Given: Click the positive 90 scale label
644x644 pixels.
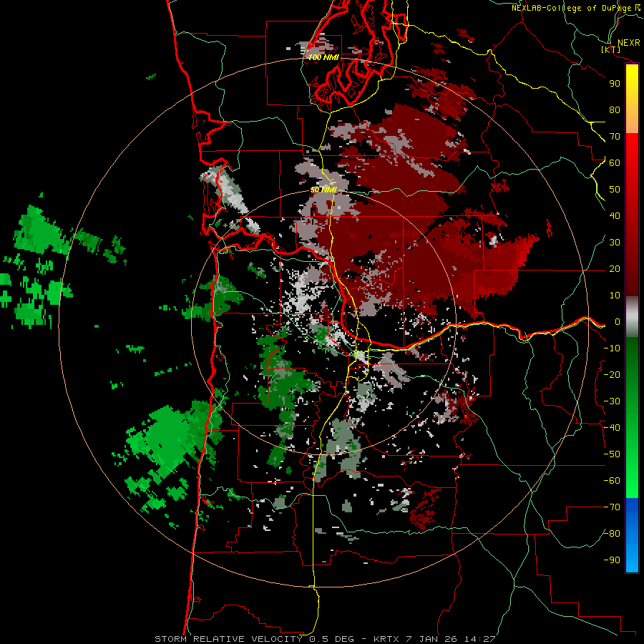Looking at the screenshot, I should [615, 84].
